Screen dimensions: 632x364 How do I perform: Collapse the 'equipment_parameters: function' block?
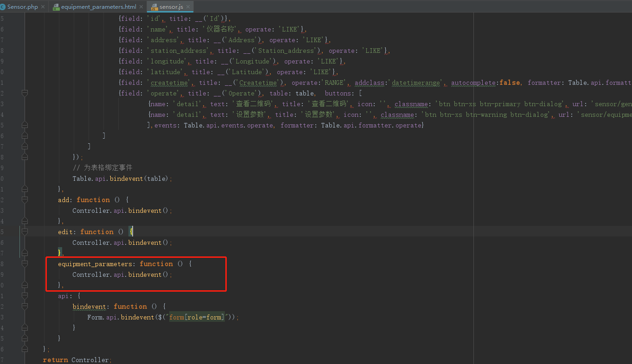coord(25,264)
